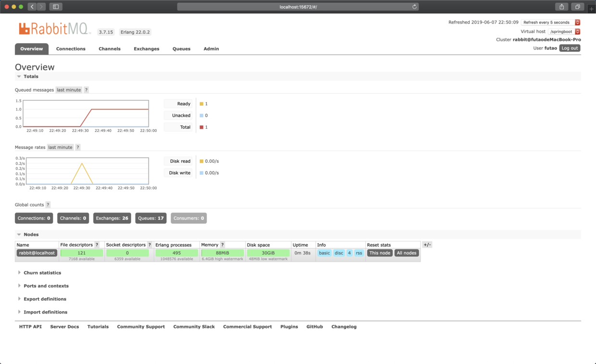596x364 pixels.
Task: Click the Safari address bar
Action: click(x=298, y=7)
